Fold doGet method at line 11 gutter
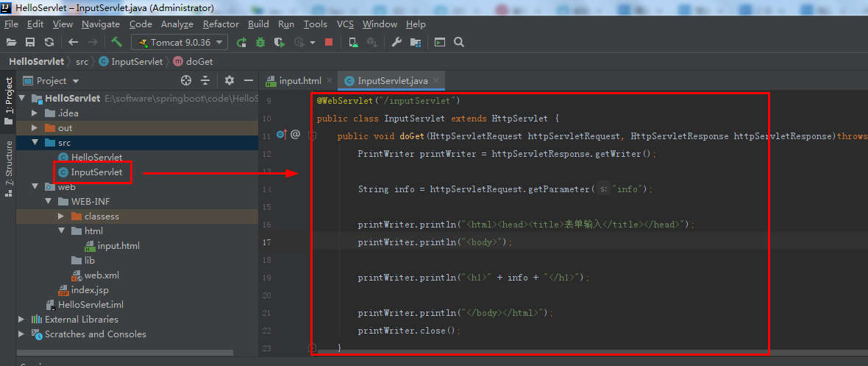Screen dimensions: 868x366 pyautogui.click(x=312, y=135)
